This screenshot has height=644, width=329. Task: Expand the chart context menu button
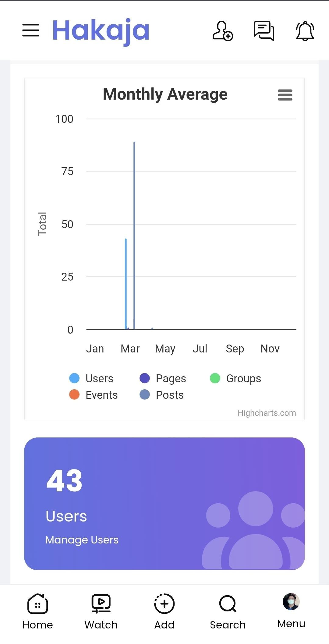tap(285, 95)
